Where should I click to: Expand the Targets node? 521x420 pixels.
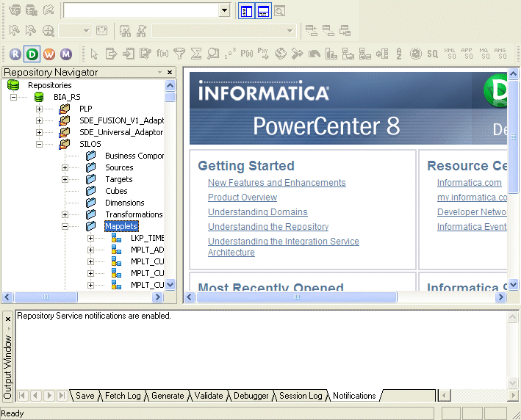pos(65,179)
